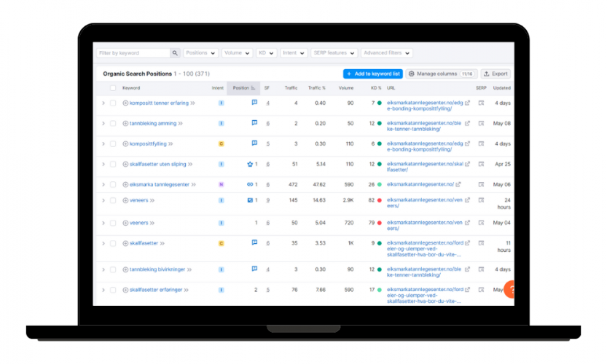Add skallfasetter keyword via plus icon
The width and height of the screenshot is (607, 364).
click(125, 243)
